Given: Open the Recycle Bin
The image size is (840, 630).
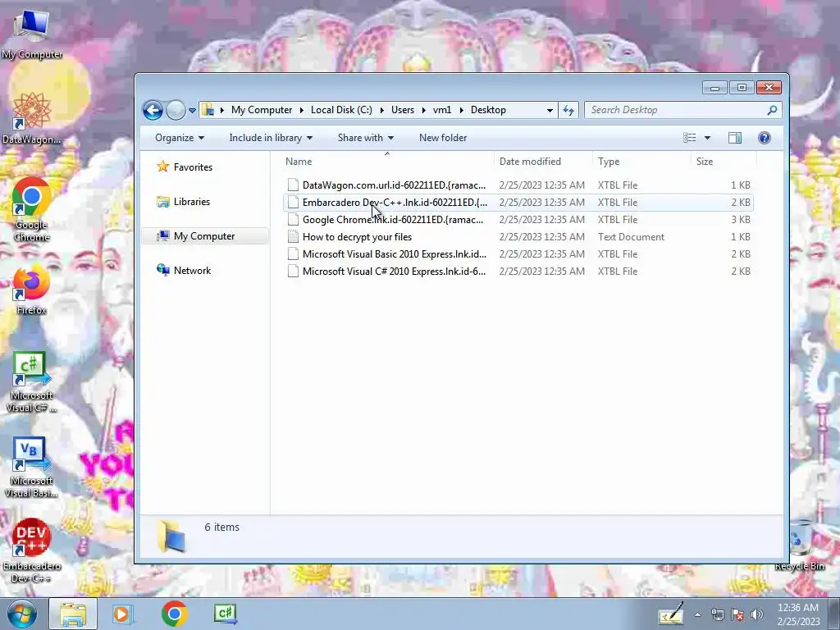Looking at the screenshot, I should click(800, 546).
